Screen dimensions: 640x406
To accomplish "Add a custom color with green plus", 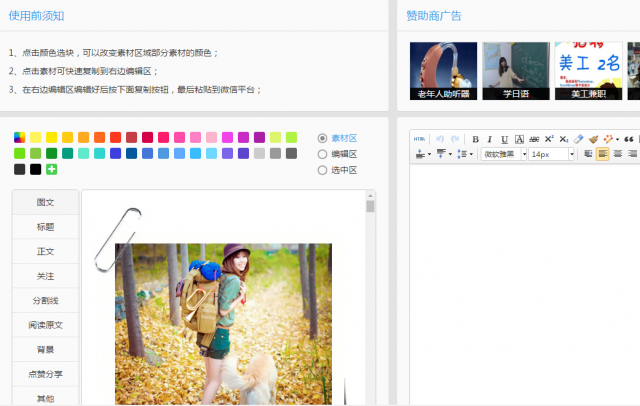I will pyautogui.click(x=51, y=169).
